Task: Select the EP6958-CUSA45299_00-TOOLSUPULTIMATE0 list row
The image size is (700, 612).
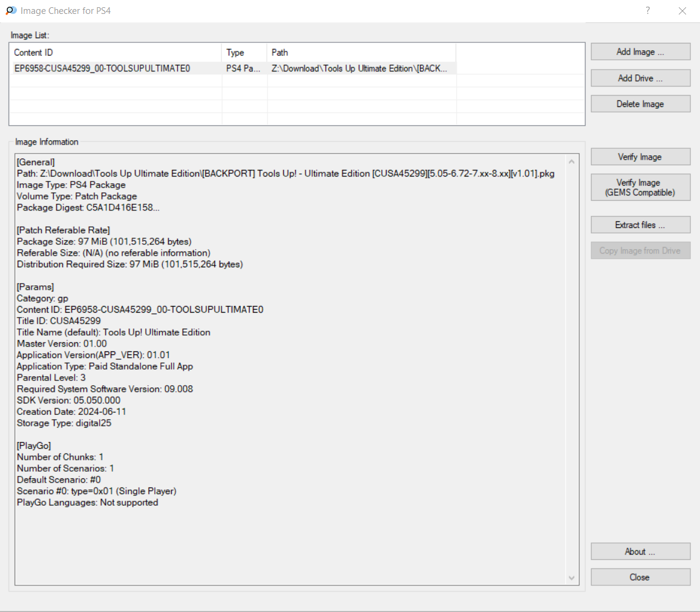Action: (297, 68)
